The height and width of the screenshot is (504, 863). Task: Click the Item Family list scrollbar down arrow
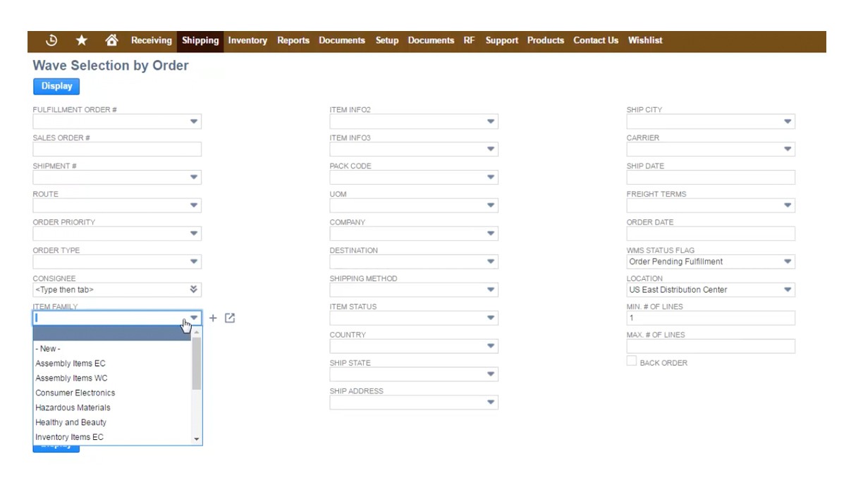(x=197, y=438)
